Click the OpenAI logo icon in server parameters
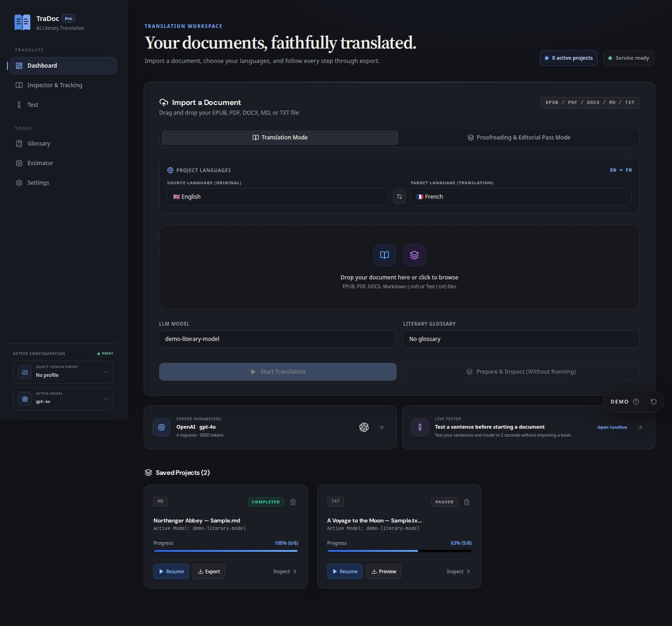This screenshot has height=626, width=672. click(x=364, y=427)
